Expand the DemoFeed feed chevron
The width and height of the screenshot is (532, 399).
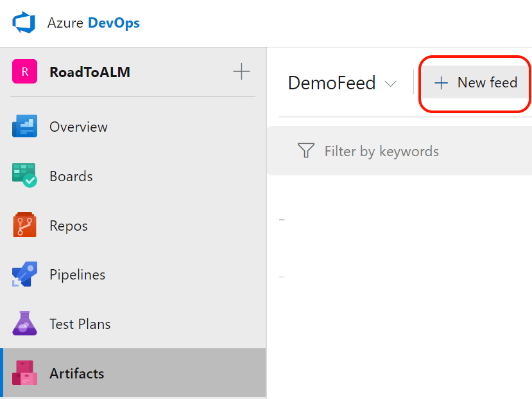[x=390, y=84]
